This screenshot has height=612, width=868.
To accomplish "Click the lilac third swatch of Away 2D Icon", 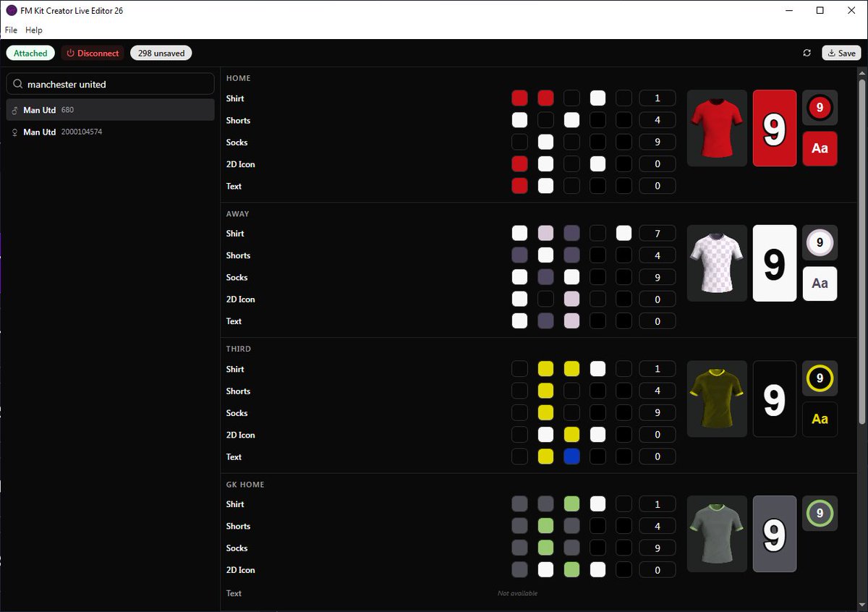I will pos(571,299).
